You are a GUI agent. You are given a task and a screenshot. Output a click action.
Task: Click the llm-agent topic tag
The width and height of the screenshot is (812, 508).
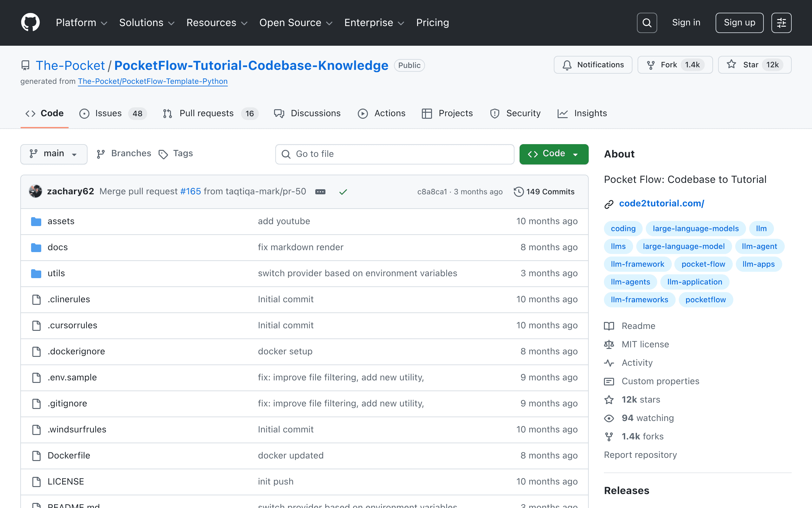[759, 246]
